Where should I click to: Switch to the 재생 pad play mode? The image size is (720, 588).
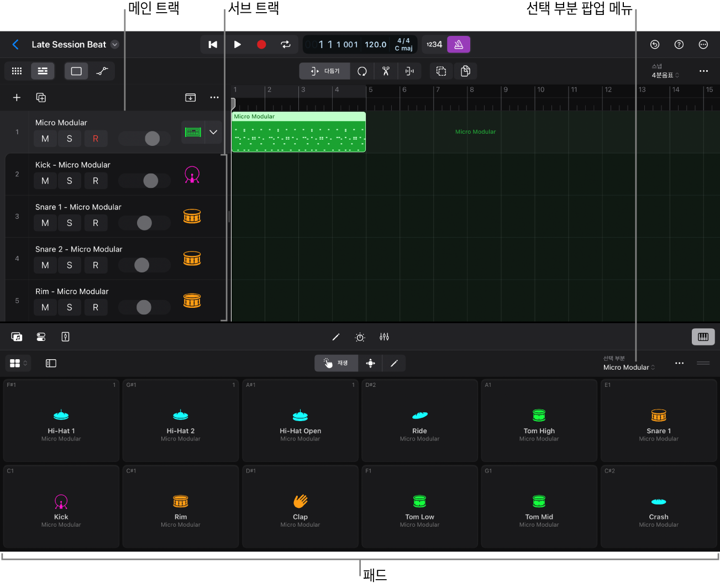pos(336,363)
